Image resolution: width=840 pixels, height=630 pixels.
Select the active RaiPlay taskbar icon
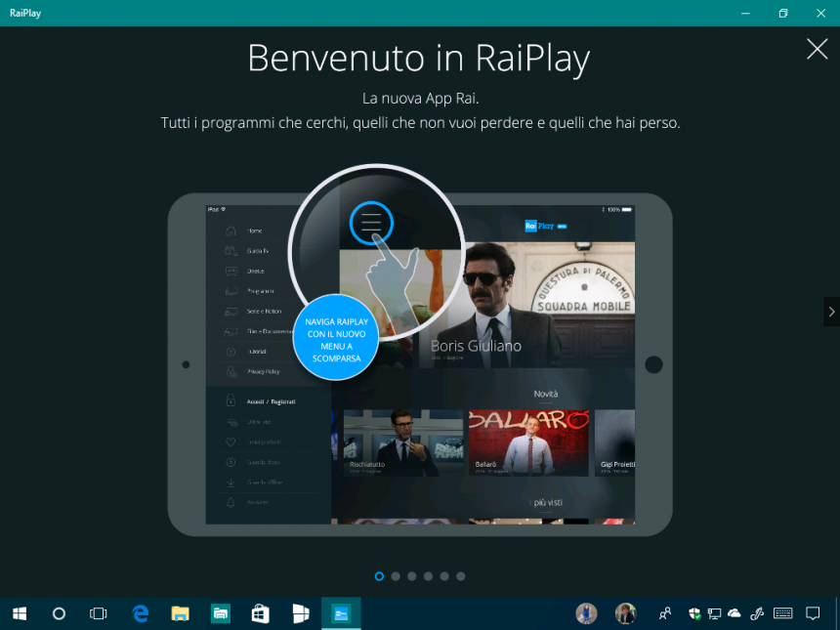point(341,613)
